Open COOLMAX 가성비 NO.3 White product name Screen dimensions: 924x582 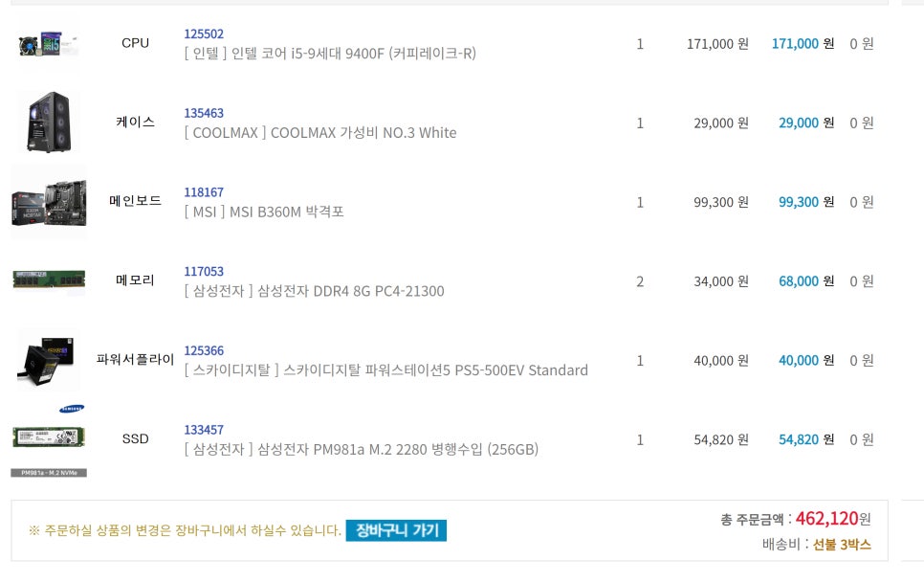320,133
